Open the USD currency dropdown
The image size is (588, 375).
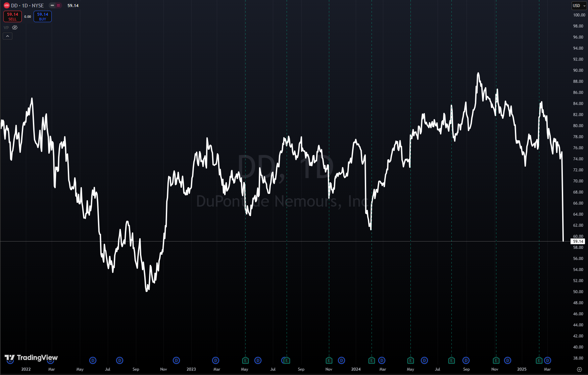(x=579, y=6)
